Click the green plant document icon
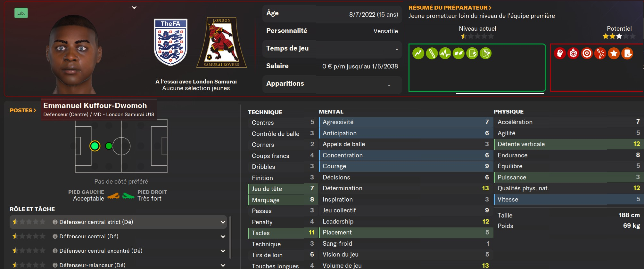The width and height of the screenshot is (644, 269). [486, 53]
